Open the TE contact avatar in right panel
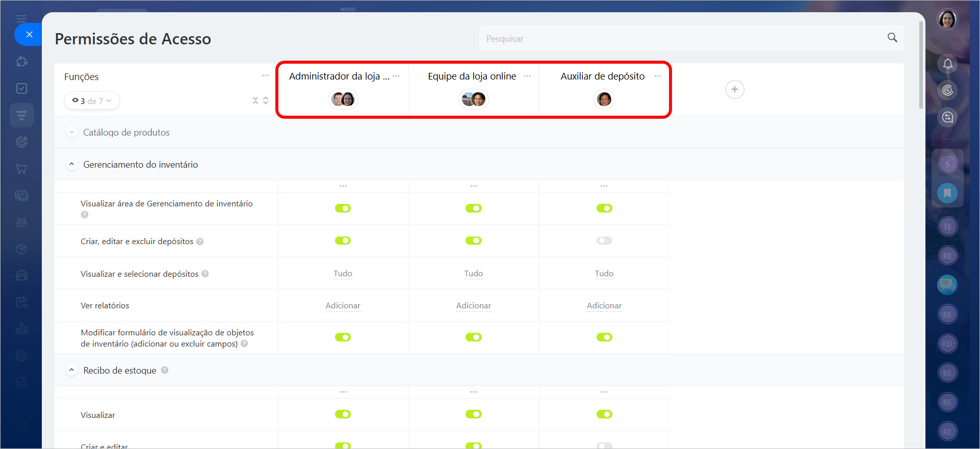Image resolution: width=980 pixels, height=449 pixels. [x=947, y=227]
